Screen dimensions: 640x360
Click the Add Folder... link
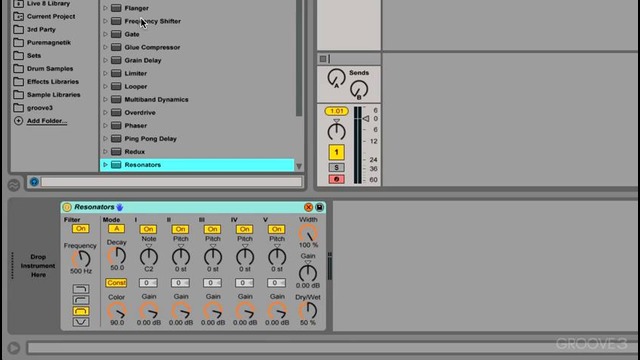(47, 121)
